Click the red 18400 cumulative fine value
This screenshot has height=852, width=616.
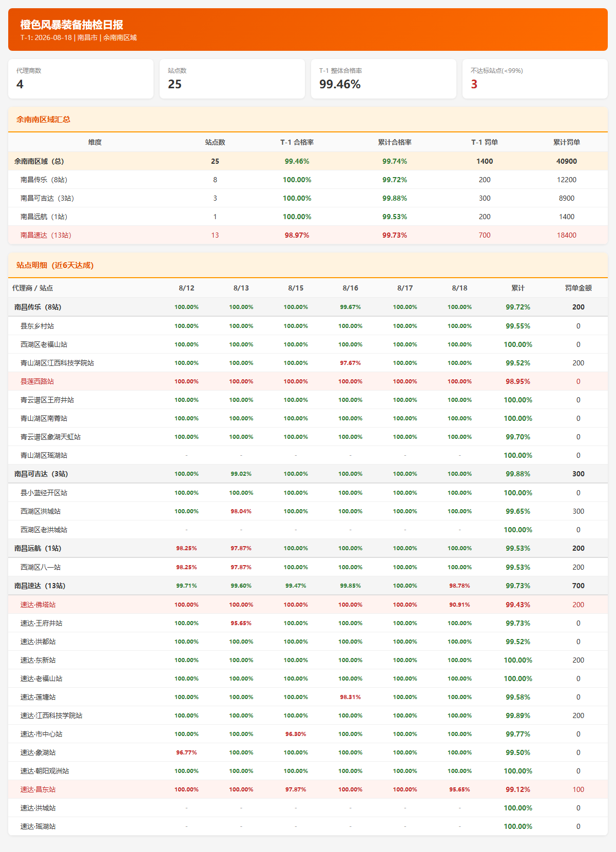[x=566, y=235]
